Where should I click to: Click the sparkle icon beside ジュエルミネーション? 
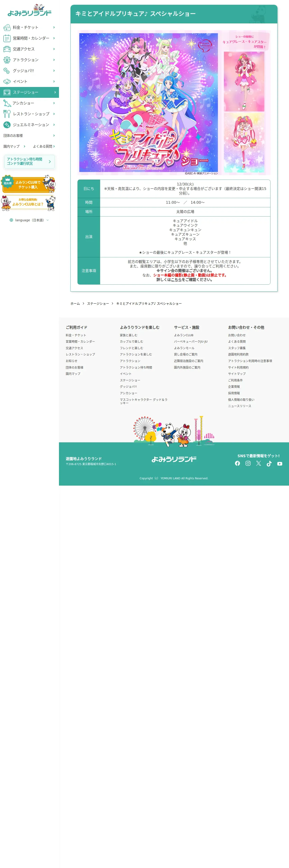(x=7, y=125)
